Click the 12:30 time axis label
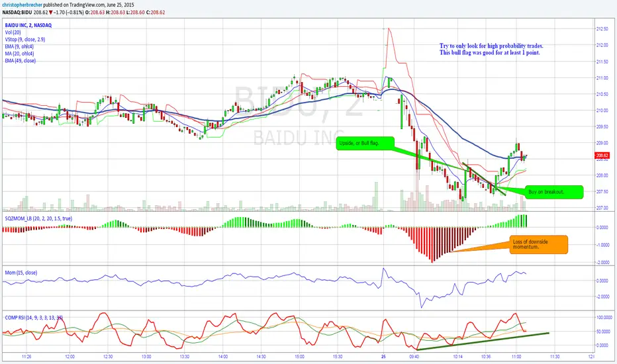Image resolution: width=617 pixels, height=364 pixels. [108, 357]
